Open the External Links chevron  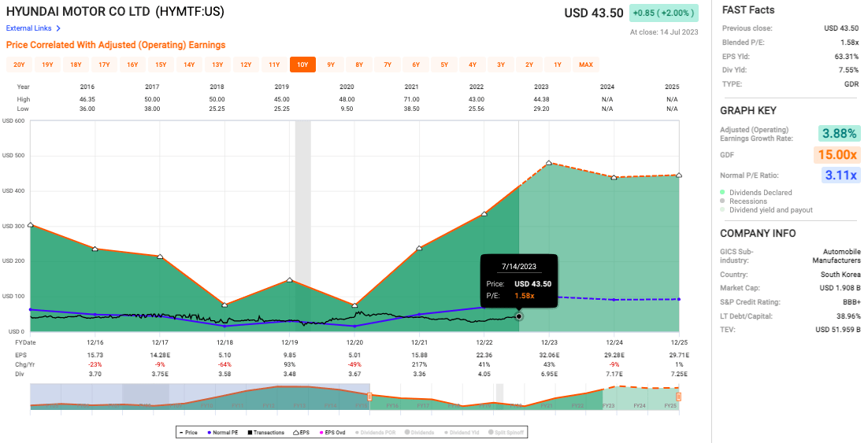(x=58, y=28)
